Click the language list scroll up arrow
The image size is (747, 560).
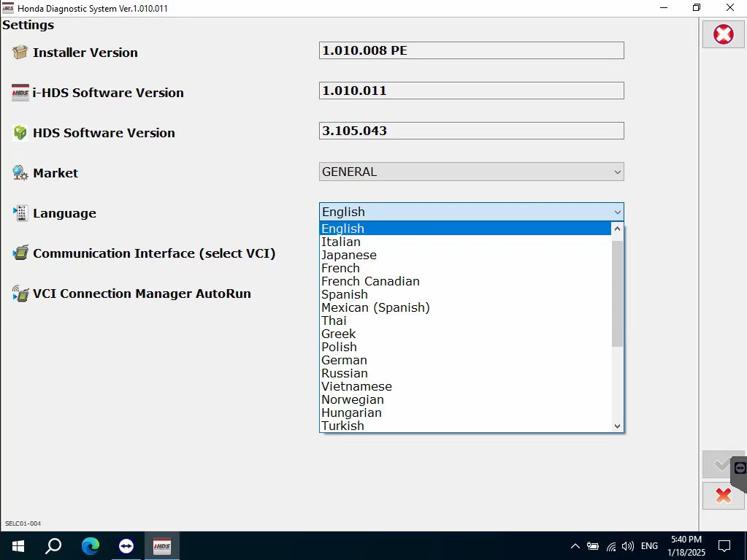coord(617,229)
